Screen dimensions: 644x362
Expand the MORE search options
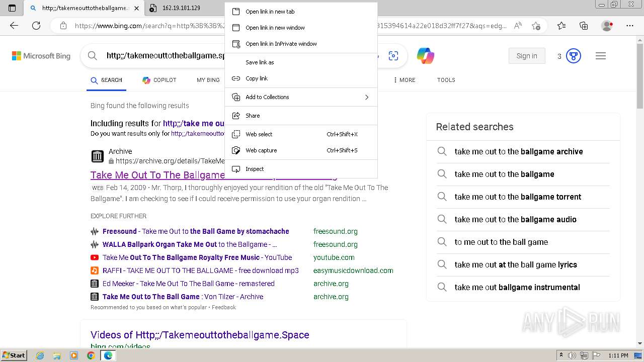[x=405, y=80]
